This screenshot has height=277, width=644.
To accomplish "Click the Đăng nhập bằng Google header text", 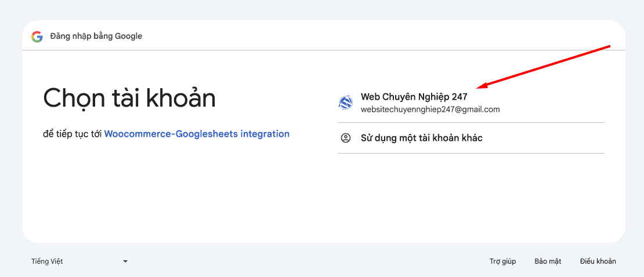I will coord(96,36).
